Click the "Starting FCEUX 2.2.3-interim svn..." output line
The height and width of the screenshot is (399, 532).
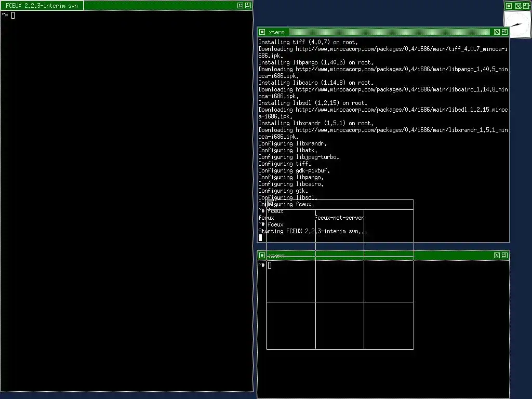click(312, 231)
